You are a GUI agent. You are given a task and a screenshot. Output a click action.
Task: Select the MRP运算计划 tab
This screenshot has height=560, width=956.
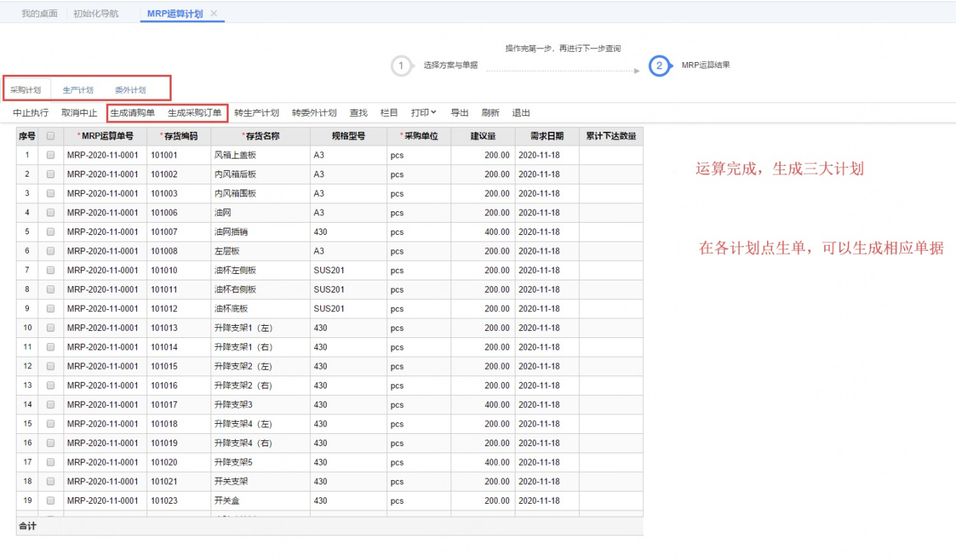[x=174, y=14]
